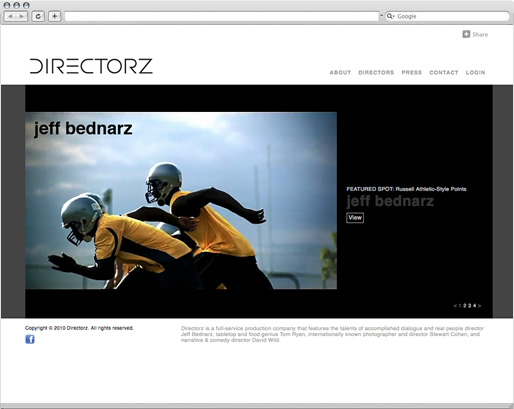Click the jeff bednarz football image

181,201
